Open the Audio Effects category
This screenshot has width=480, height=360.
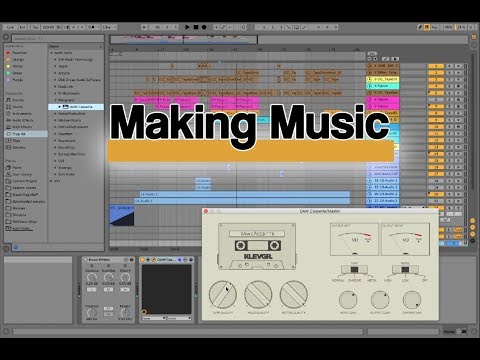[20, 120]
